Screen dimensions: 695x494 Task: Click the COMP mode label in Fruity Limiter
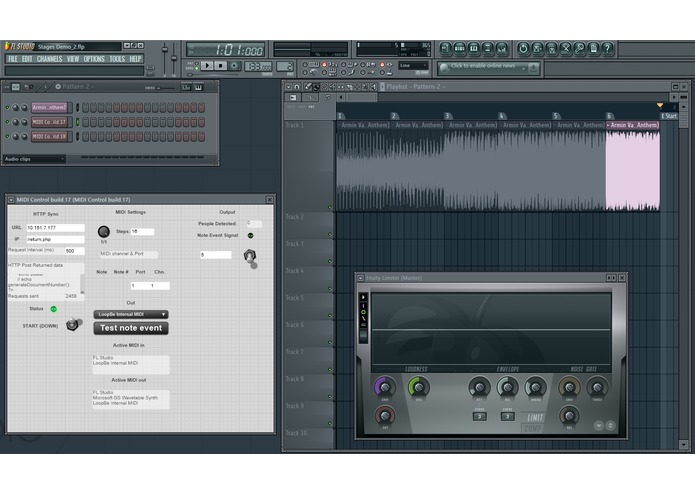coord(533,428)
